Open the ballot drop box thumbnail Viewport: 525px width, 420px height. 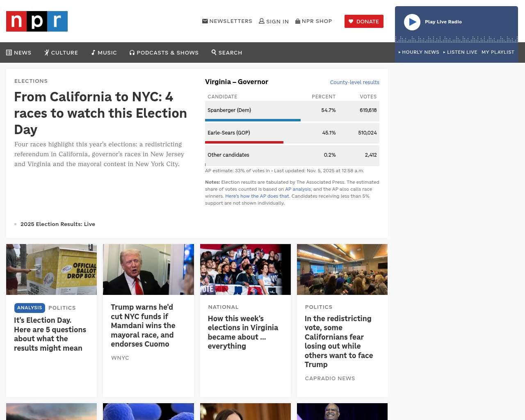(x=52, y=269)
